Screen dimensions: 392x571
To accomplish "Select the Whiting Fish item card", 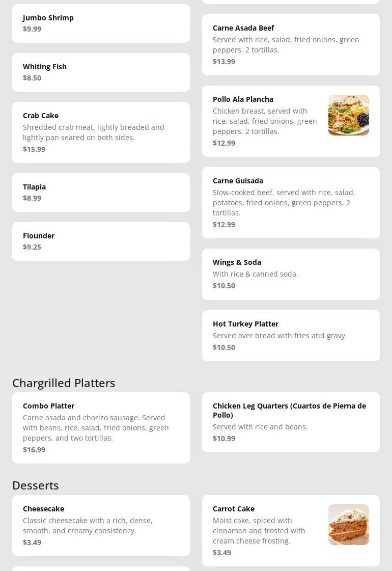I will (101, 72).
